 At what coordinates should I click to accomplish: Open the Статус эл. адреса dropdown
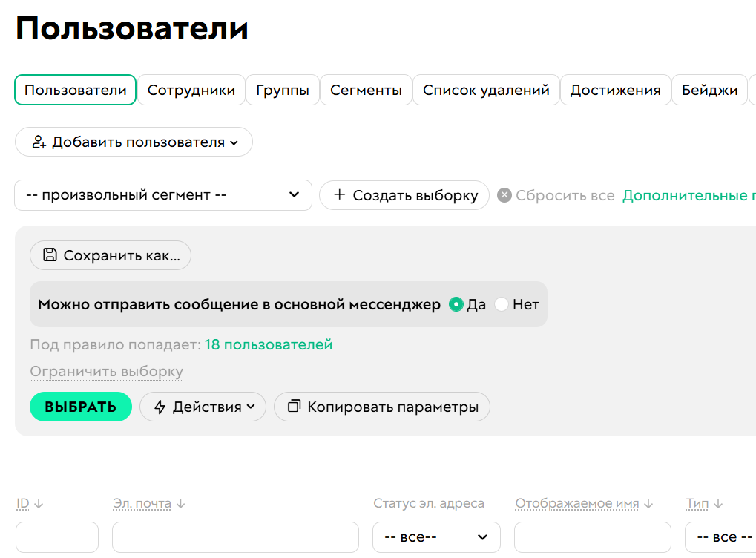tap(436, 536)
